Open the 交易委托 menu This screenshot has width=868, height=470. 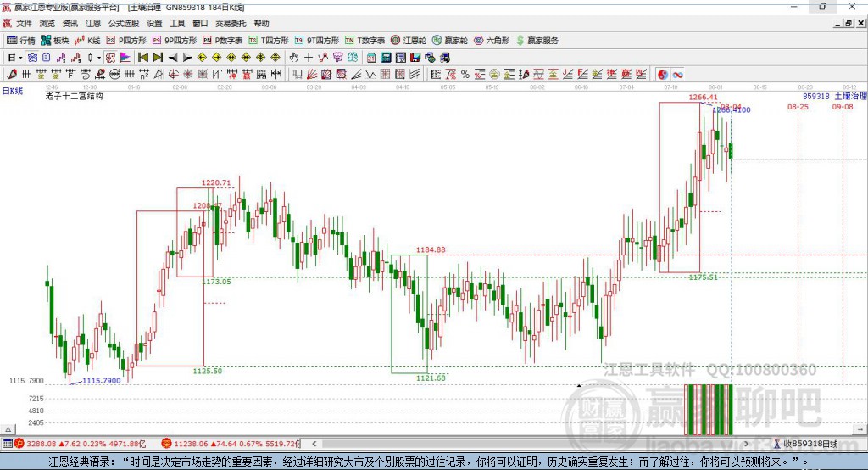(x=231, y=23)
